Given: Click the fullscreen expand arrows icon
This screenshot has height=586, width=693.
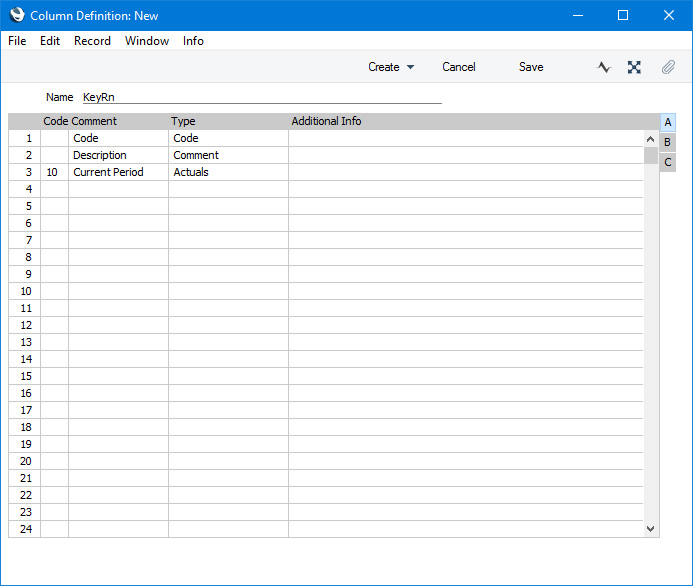Looking at the screenshot, I should tap(634, 67).
